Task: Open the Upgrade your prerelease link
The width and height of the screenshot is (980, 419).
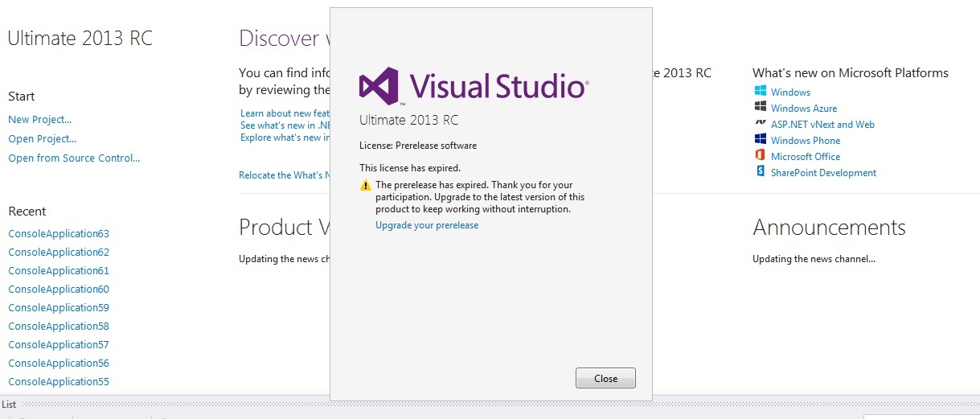Action: click(x=427, y=225)
